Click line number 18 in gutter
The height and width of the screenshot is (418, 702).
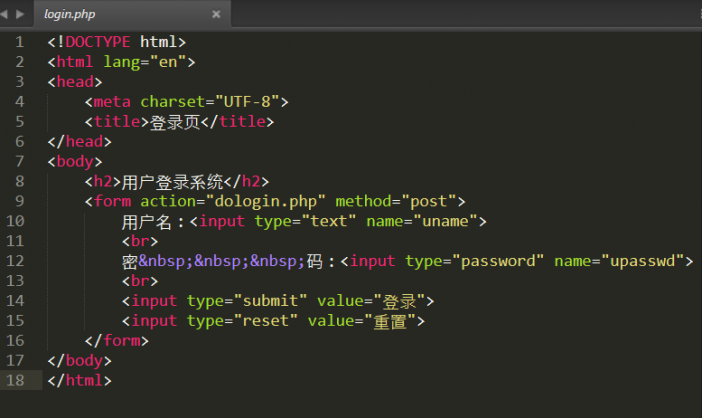[x=16, y=380]
